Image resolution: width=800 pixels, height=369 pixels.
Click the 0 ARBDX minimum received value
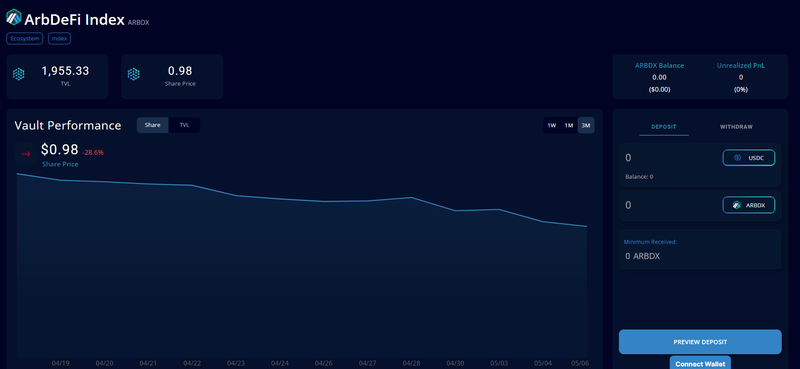click(x=642, y=256)
